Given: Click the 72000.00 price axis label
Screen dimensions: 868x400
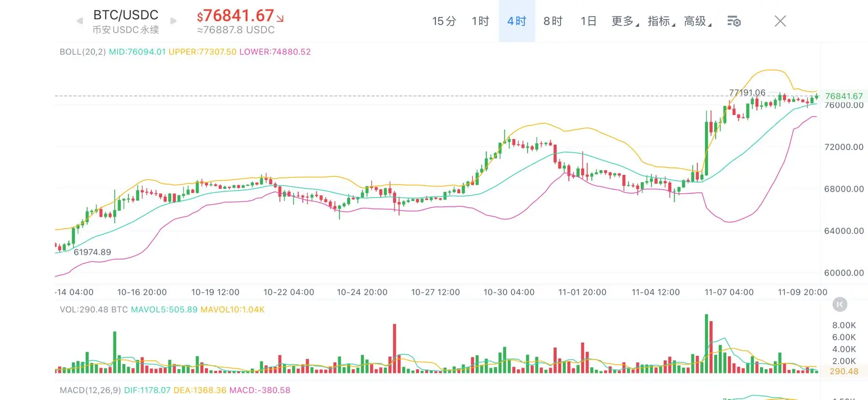Looking at the screenshot, I should tap(844, 147).
